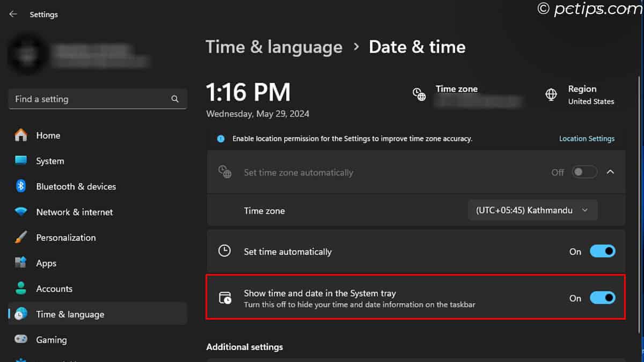Disable Show time and date in System tray
The image size is (644, 362).
pos(602,298)
